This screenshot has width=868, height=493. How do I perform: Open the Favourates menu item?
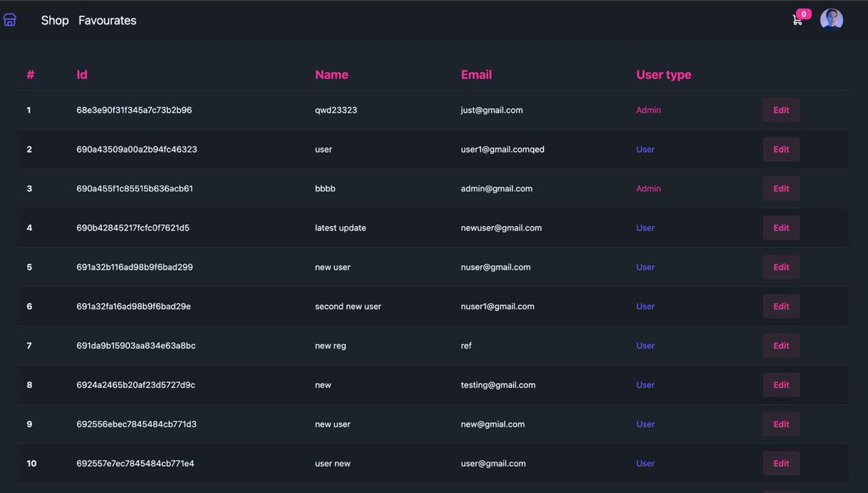tap(107, 20)
